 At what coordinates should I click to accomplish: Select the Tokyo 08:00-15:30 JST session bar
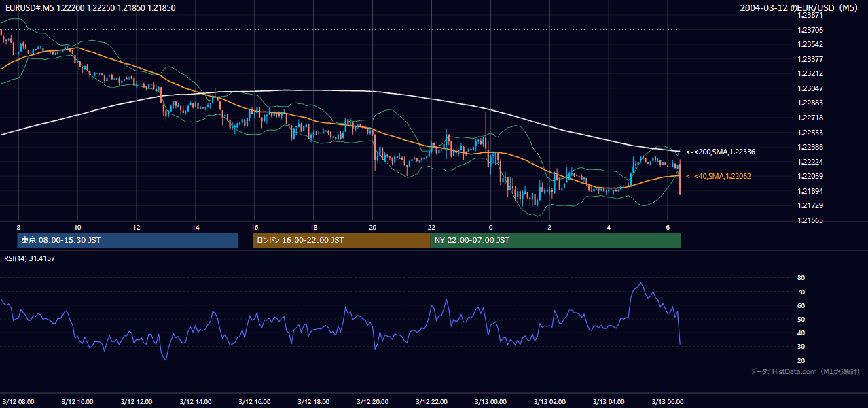pyautogui.click(x=128, y=240)
